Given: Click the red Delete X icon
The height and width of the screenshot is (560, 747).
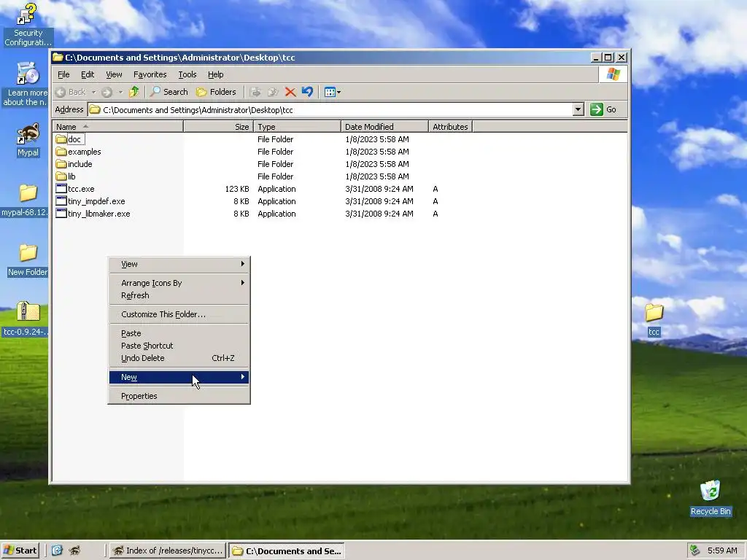Looking at the screenshot, I should pos(290,92).
